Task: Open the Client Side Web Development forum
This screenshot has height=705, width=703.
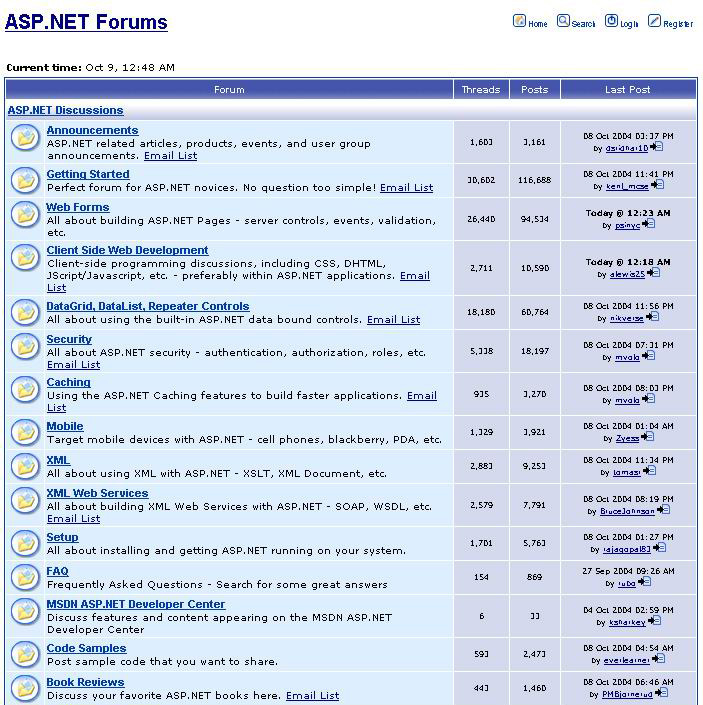Action: pos(128,250)
